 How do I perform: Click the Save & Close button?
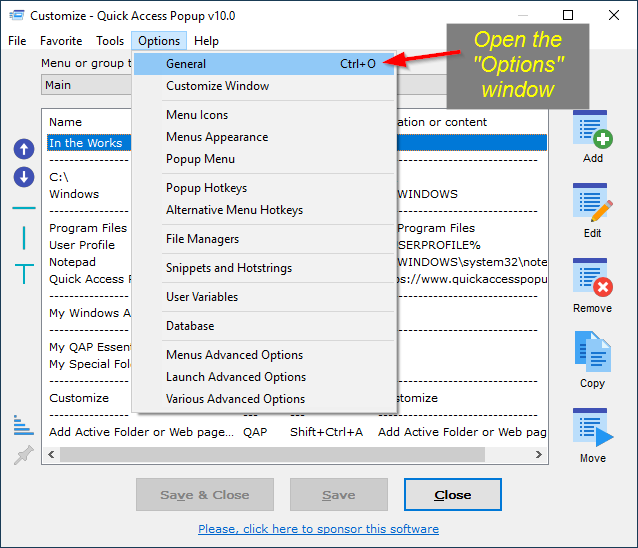205,495
